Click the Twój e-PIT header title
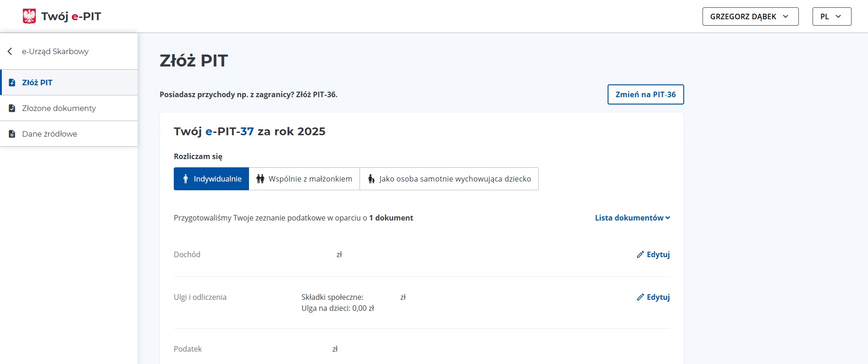 coord(71,17)
